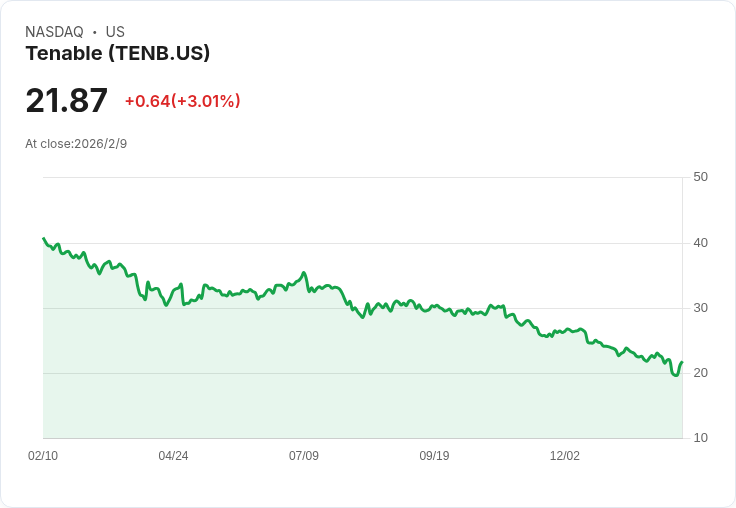Image resolution: width=736 pixels, height=508 pixels.
Task: Pick the 07/09 date axis label
Action: point(304,456)
